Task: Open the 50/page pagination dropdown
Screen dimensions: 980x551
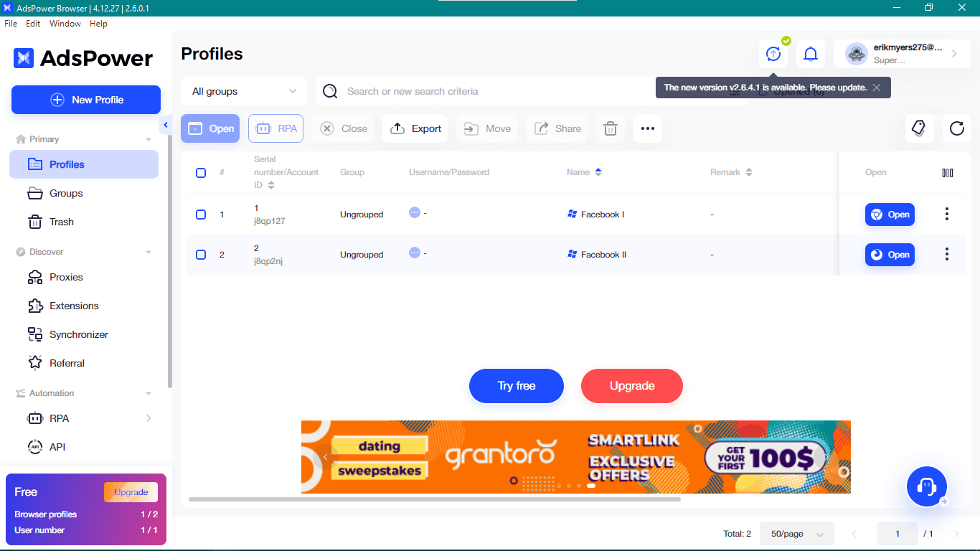Action: [797, 534]
